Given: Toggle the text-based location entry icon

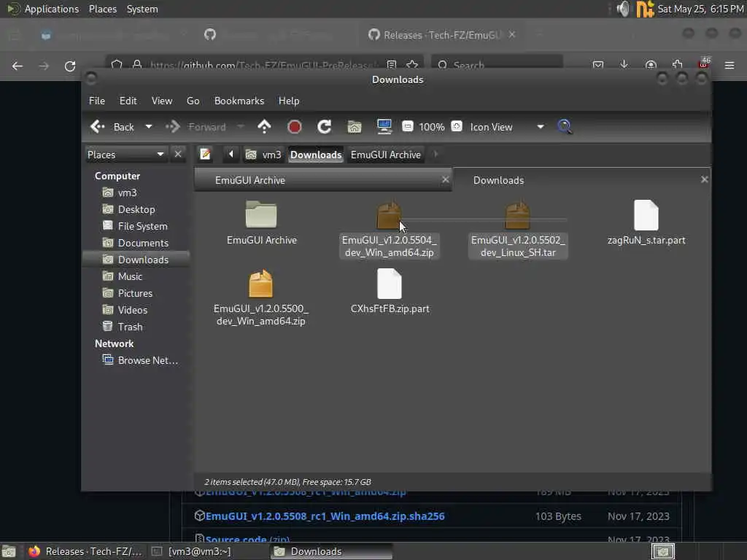Looking at the screenshot, I should click(205, 155).
